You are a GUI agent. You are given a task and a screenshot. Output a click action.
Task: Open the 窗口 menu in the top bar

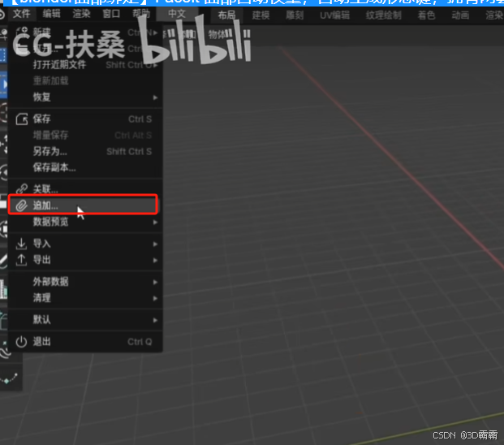(111, 14)
